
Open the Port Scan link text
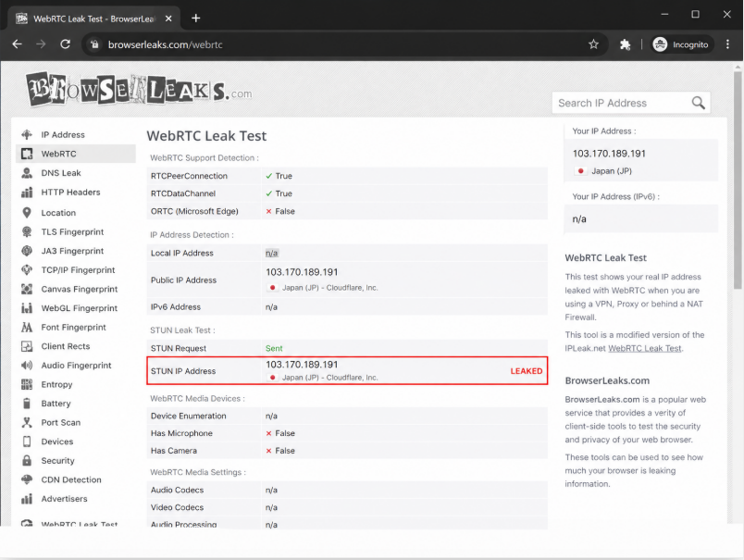[61, 422]
